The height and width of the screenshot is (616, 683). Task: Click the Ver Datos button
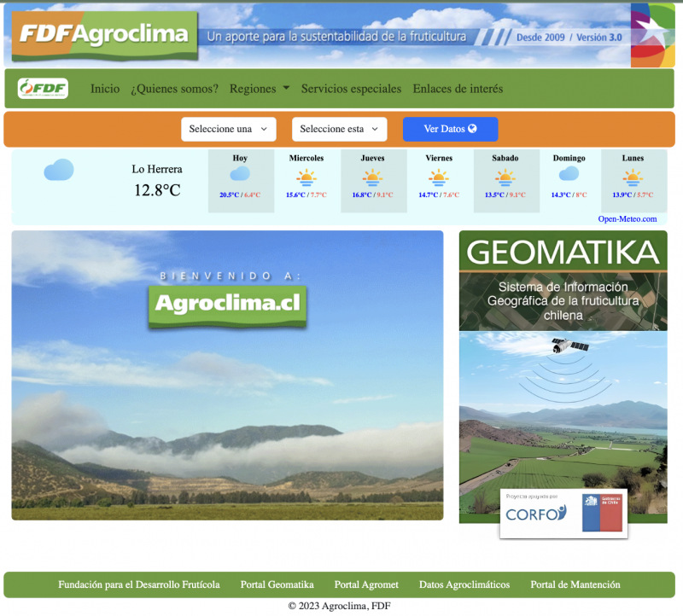(451, 129)
